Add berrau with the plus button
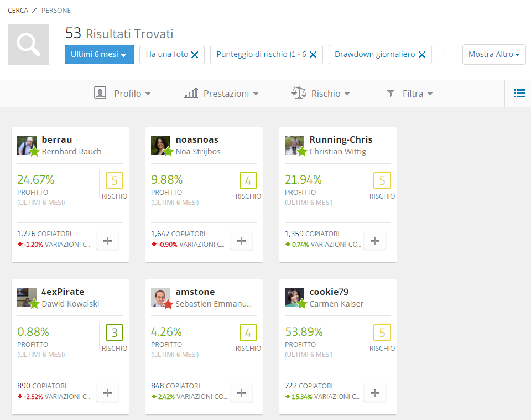The width and height of the screenshot is (531, 420). click(107, 241)
